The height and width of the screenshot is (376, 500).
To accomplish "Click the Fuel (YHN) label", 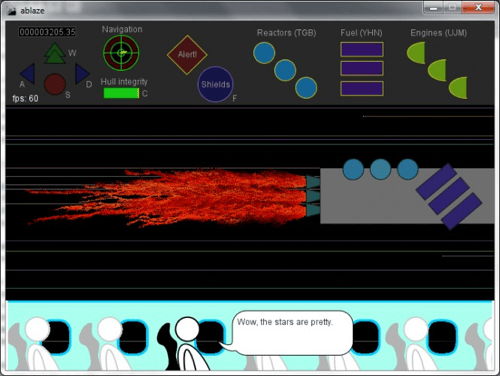I will (x=361, y=33).
